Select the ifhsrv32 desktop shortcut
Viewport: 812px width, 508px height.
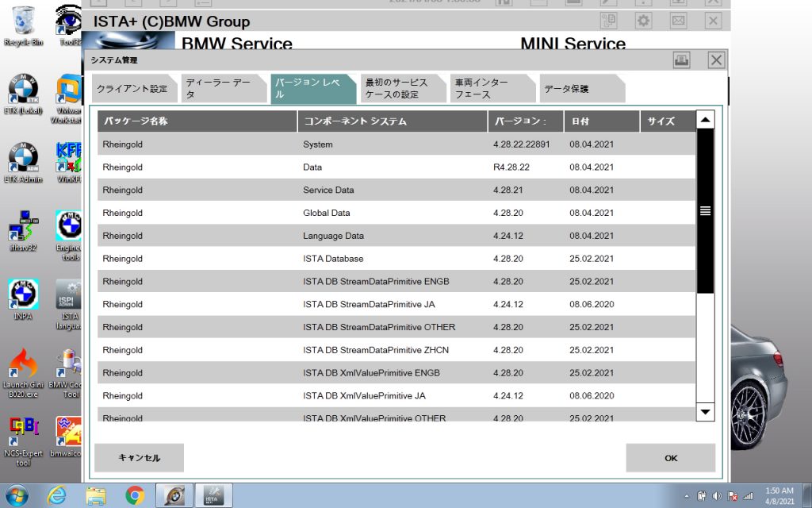23,231
